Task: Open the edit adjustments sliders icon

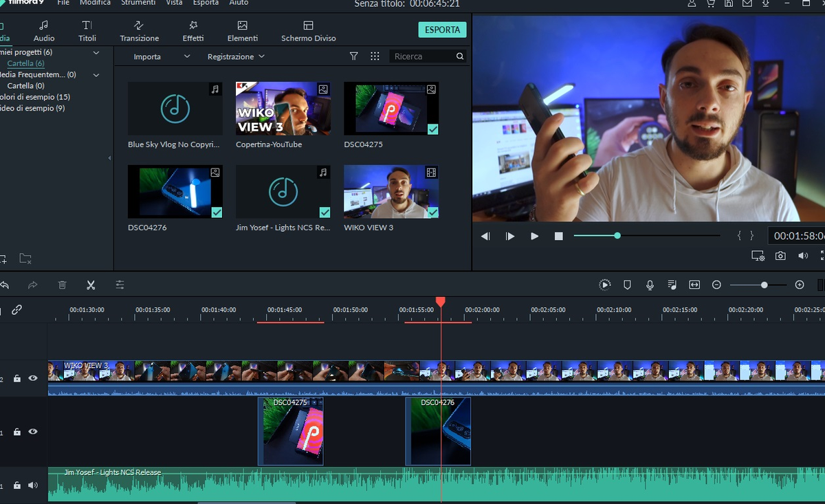Action: (x=120, y=285)
